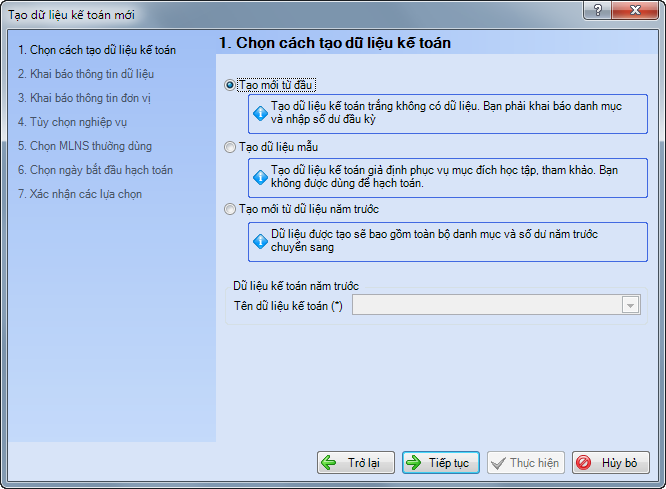
Task: Click the text 'chuyển sang' in the third info box
Action: (302, 247)
